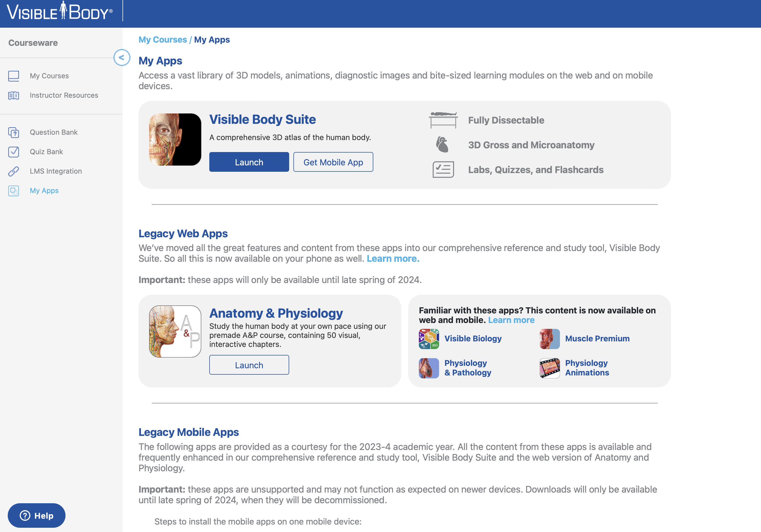
Task: Click the Anatomy & Physiology app thumbnail
Action: pyautogui.click(x=175, y=332)
